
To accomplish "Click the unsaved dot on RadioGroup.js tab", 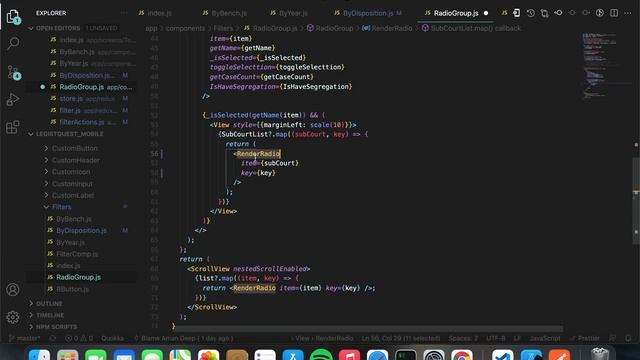I will click(x=486, y=13).
